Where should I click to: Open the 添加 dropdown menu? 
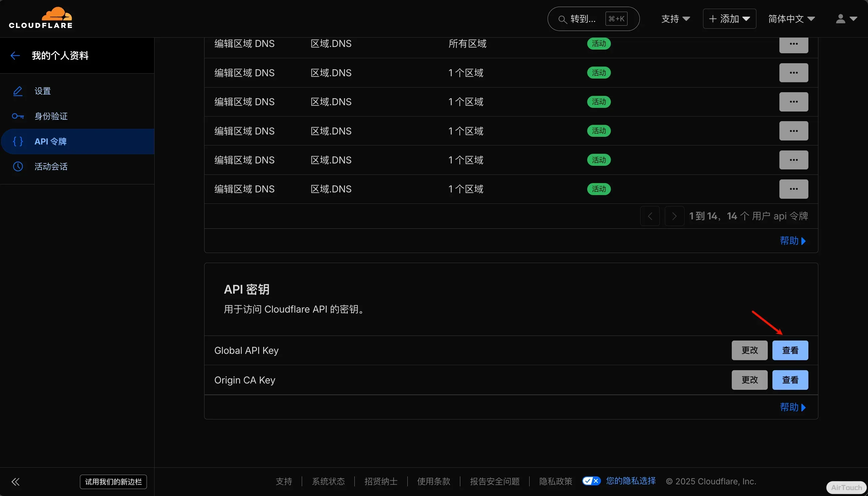(x=729, y=19)
